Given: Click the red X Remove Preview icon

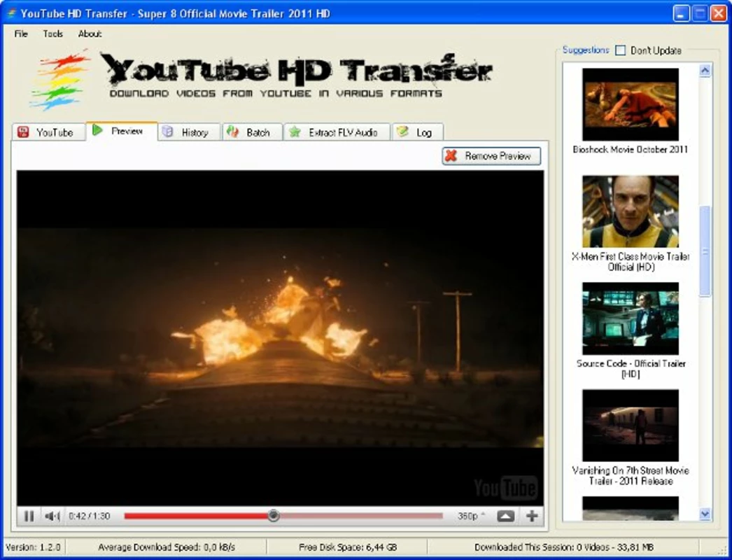Looking at the screenshot, I should pyautogui.click(x=451, y=155).
